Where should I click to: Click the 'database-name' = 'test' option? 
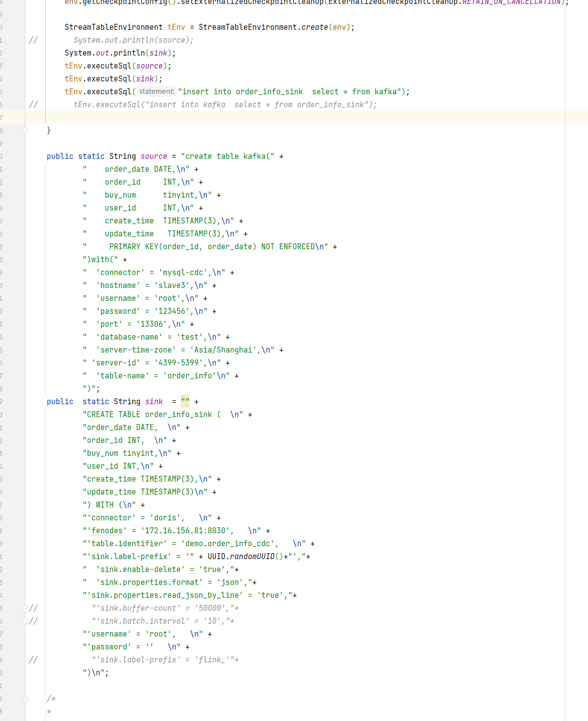point(149,337)
